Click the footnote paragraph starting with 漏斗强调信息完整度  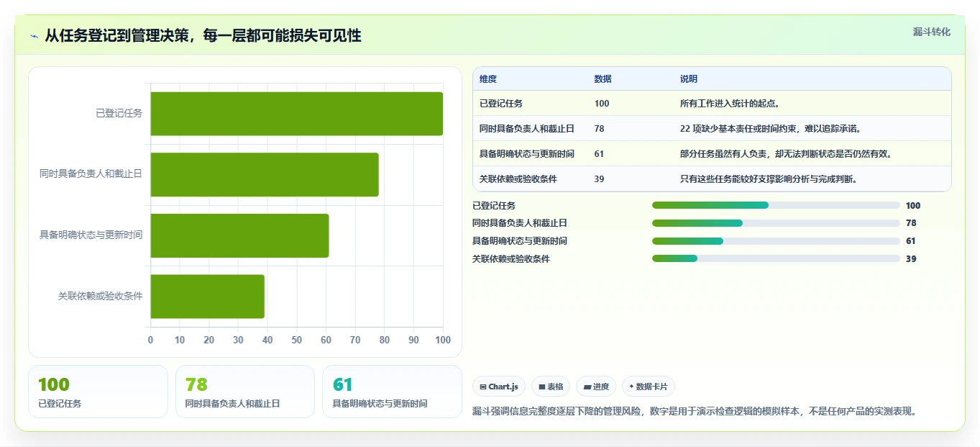coord(695,411)
